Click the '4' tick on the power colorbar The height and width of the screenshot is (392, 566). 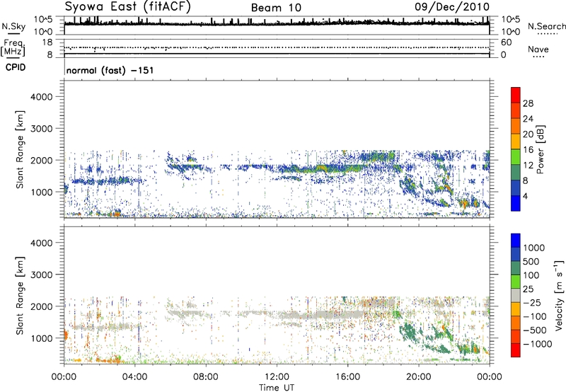click(x=526, y=196)
